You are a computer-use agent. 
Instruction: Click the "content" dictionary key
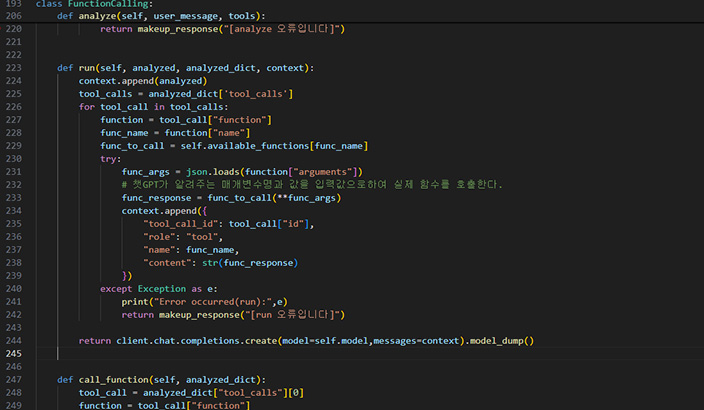pos(171,263)
